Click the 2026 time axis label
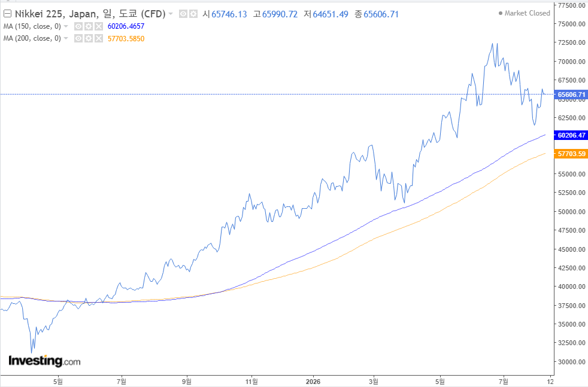Image resolution: width=588 pixels, height=387 pixels. pos(313,382)
